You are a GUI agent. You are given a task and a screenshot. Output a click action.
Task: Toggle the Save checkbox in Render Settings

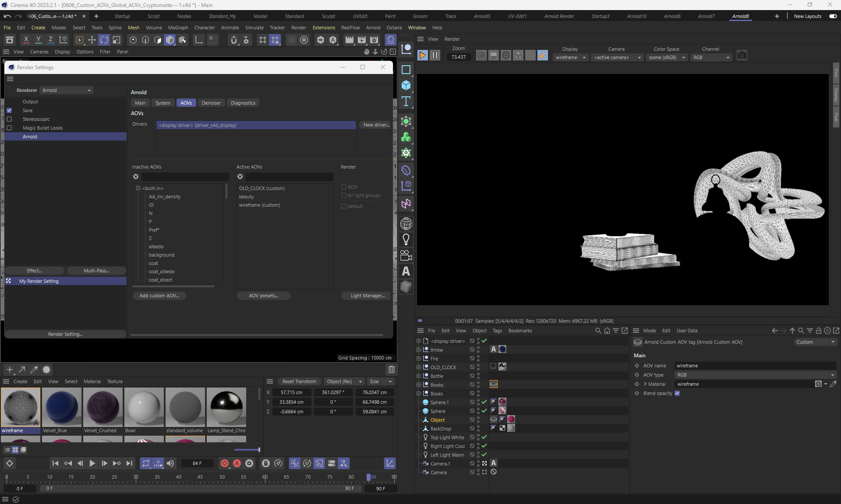coord(9,110)
